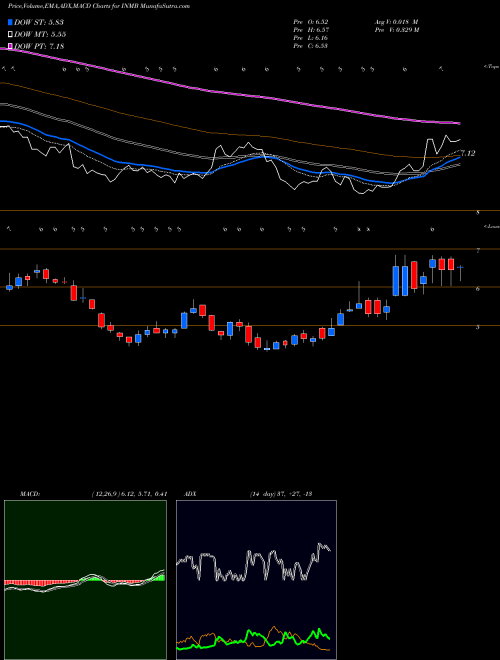Click the 'Pre C: 6.53' close value
The height and width of the screenshot is (660, 500).
311,46
